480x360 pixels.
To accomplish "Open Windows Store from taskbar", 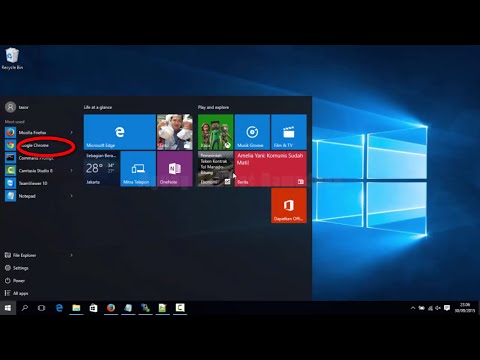I will tap(94, 308).
